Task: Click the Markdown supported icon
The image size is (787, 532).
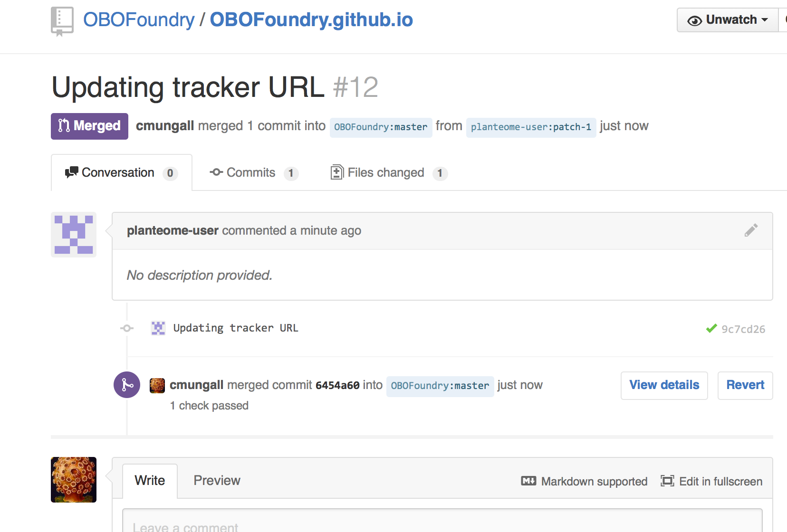Action: click(528, 481)
